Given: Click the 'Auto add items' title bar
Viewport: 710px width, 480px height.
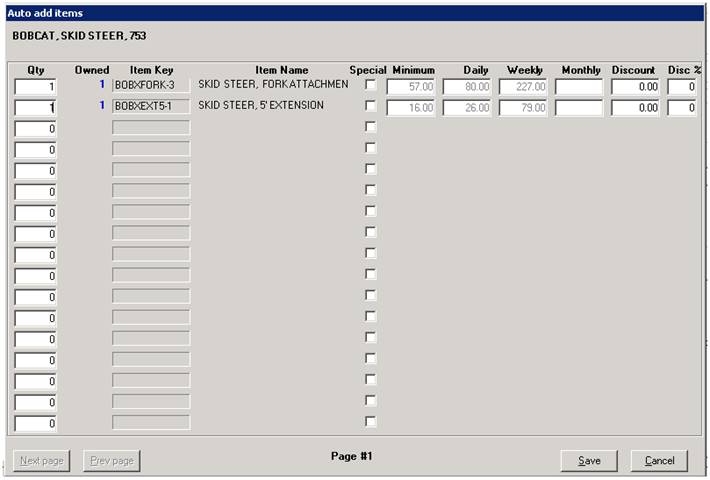Looking at the screenshot, I should pyautogui.click(x=355, y=13).
